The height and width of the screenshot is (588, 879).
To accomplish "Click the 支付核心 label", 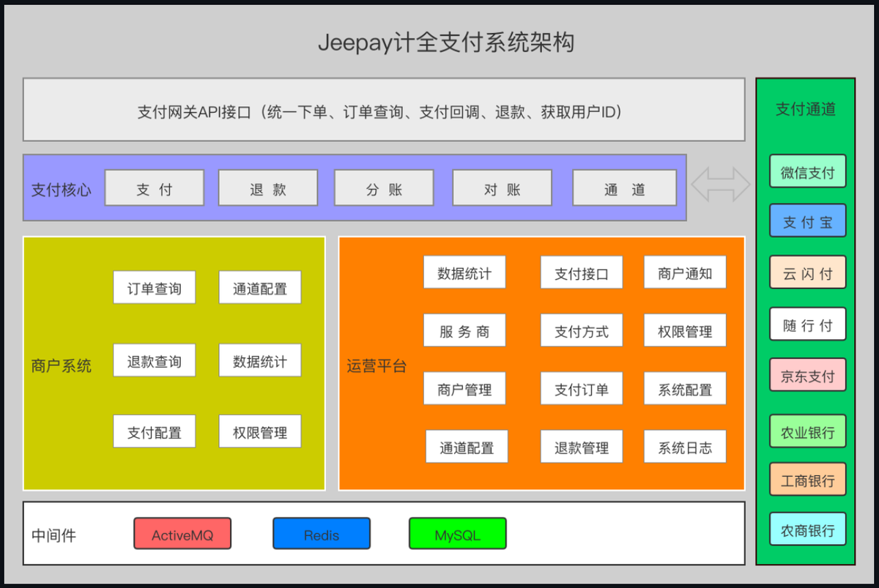I will point(62,190).
